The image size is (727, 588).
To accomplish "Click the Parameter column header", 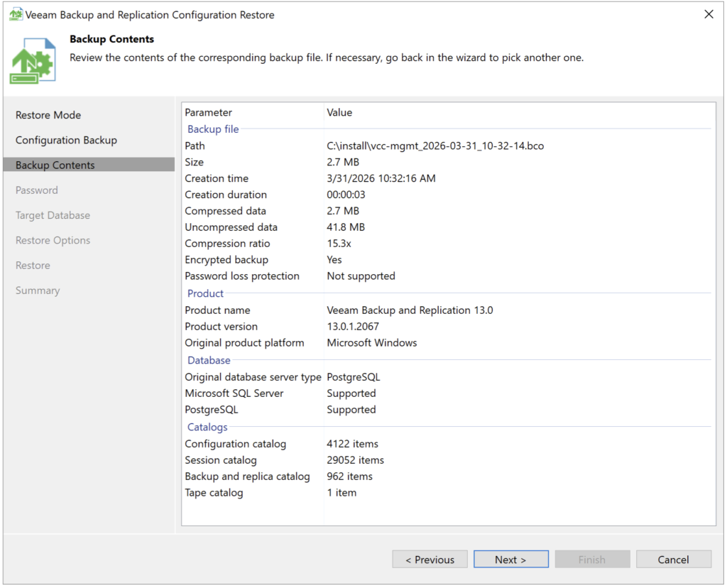I will click(209, 112).
